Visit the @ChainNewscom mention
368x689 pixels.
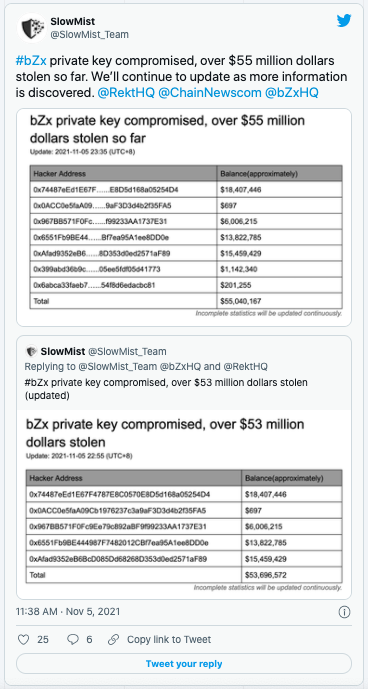pyautogui.click(x=212, y=94)
